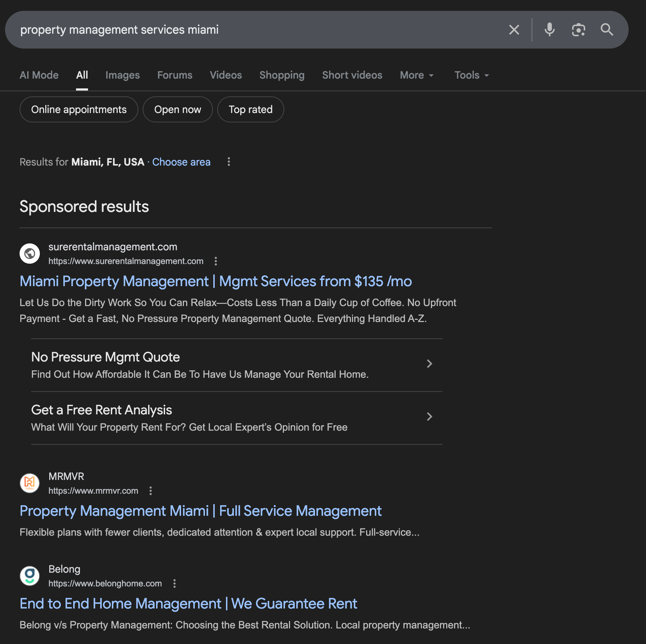The height and width of the screenshot is (644, 646).
Task: Switch to Short videos tab
Action: [352, 75]
